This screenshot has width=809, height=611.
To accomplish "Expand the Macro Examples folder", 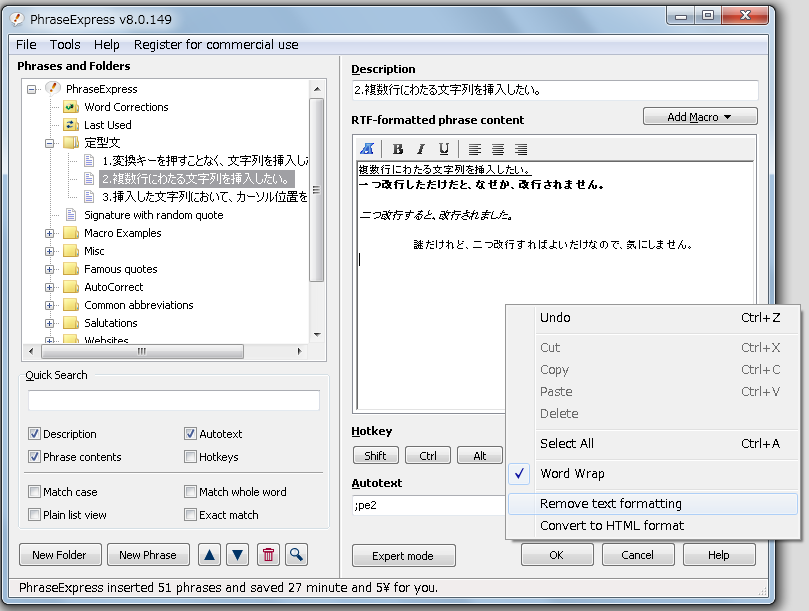I will click(x=50, y=233).
